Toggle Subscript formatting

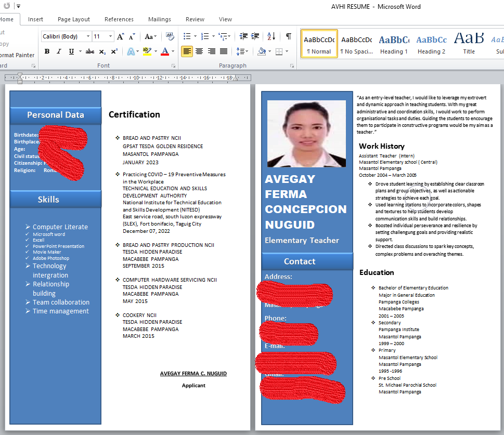(102, 51)
